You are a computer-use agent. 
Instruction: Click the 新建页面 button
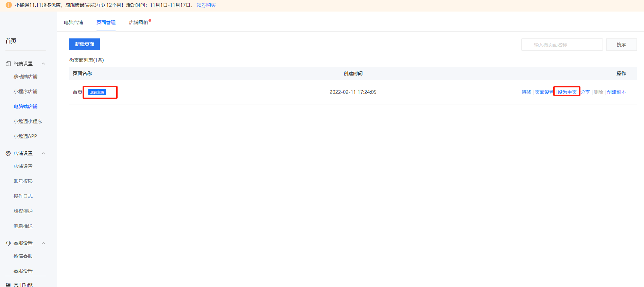(85, 44)
